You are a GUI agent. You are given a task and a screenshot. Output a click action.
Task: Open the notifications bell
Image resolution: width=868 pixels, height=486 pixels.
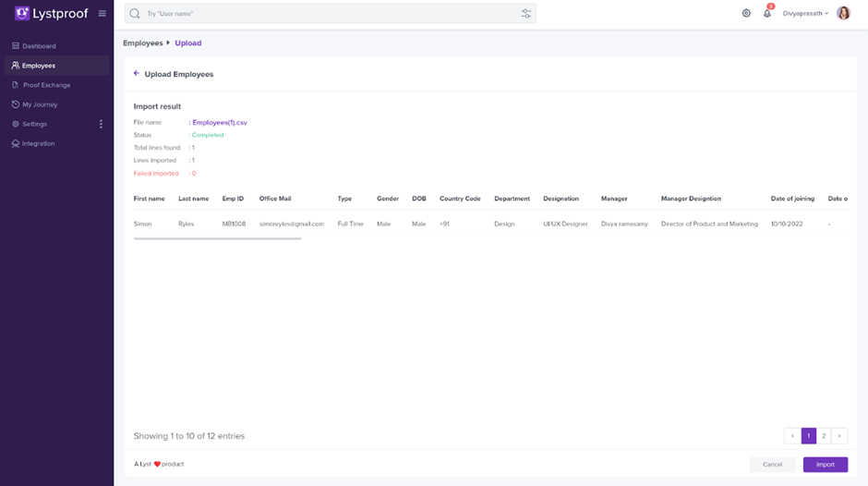pos(766,13)
